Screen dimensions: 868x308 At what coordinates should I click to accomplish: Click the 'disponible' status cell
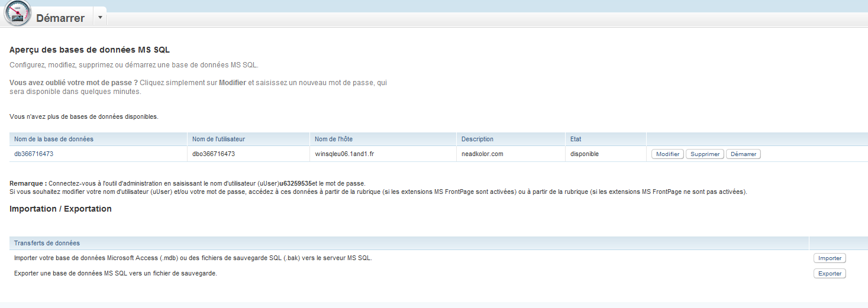pos(585,154)
